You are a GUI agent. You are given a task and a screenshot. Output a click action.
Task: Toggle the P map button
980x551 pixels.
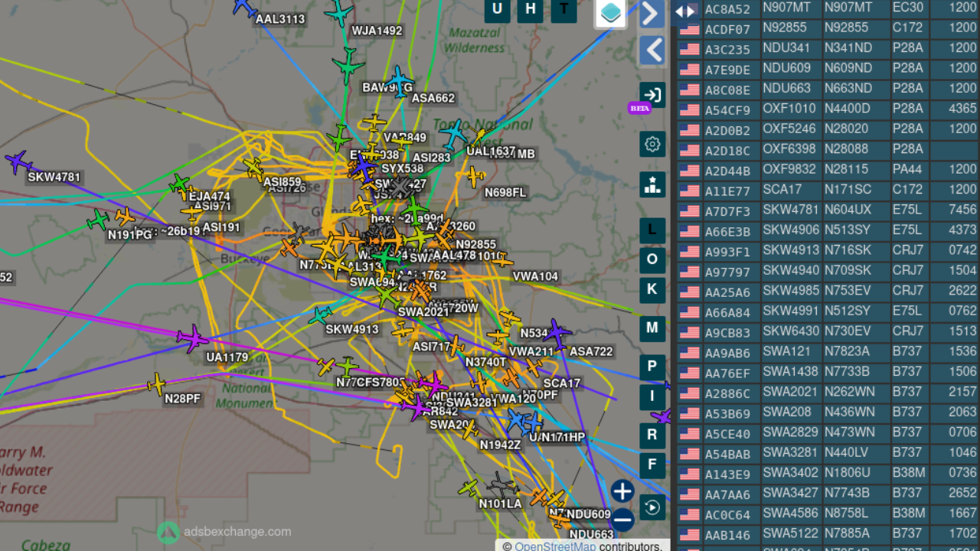pyautogui.click(x=652, y=367)
